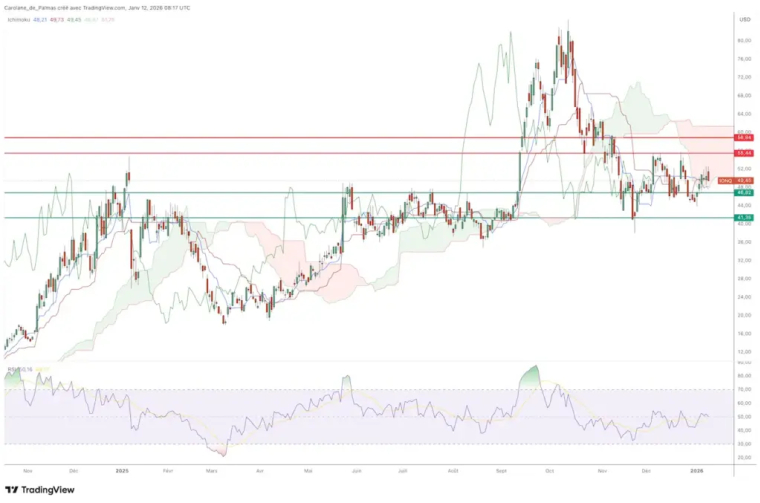Click the red 58,94 resistance price label

click(744, 138)
